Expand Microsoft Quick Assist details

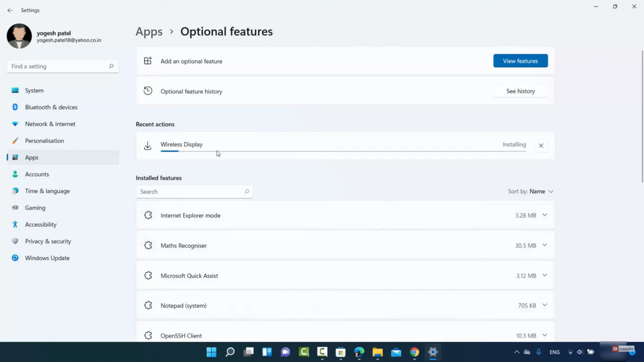(x=545, y=275)
